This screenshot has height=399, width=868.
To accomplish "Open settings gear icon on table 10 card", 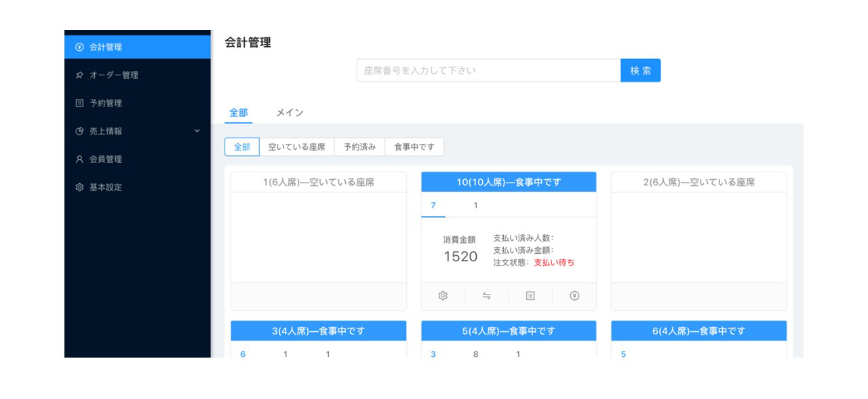I will coord(443,296).
